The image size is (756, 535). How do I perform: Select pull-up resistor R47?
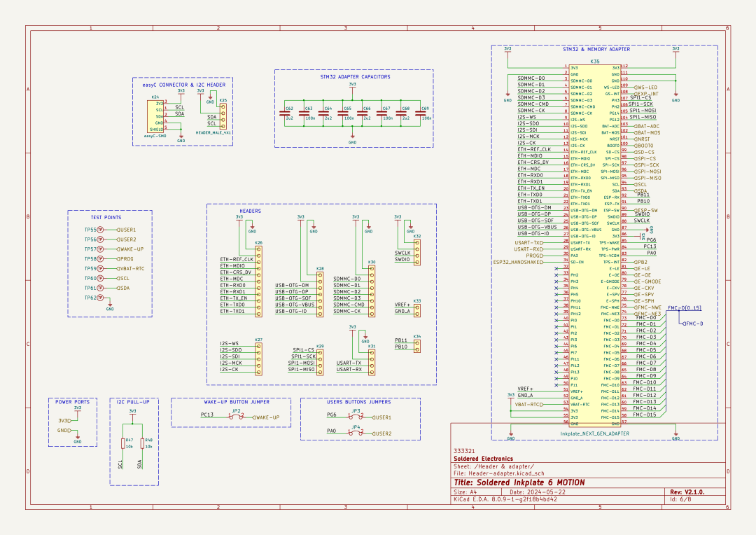pos(123,443)
